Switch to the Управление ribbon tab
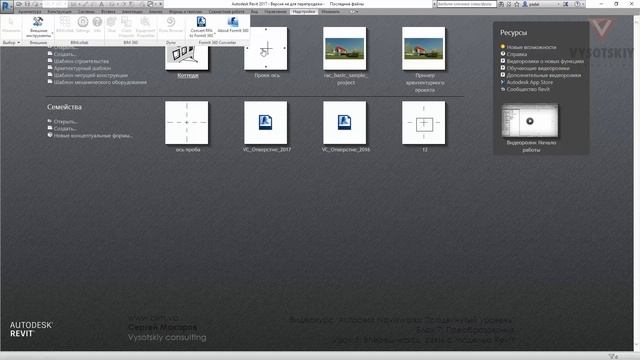Screen dimensions: 640x360 tap(275, 12)
